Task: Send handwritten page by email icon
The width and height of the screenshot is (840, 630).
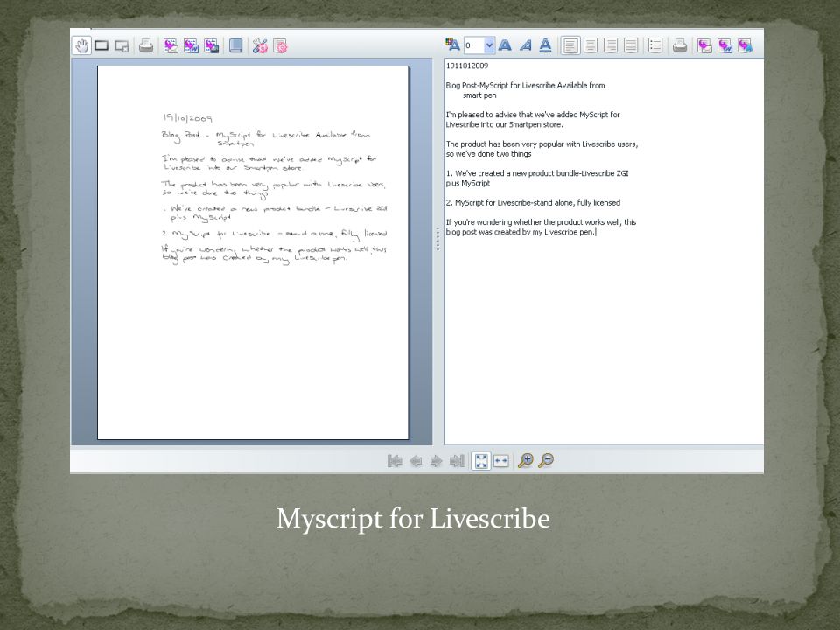Action: coord(171,46)
